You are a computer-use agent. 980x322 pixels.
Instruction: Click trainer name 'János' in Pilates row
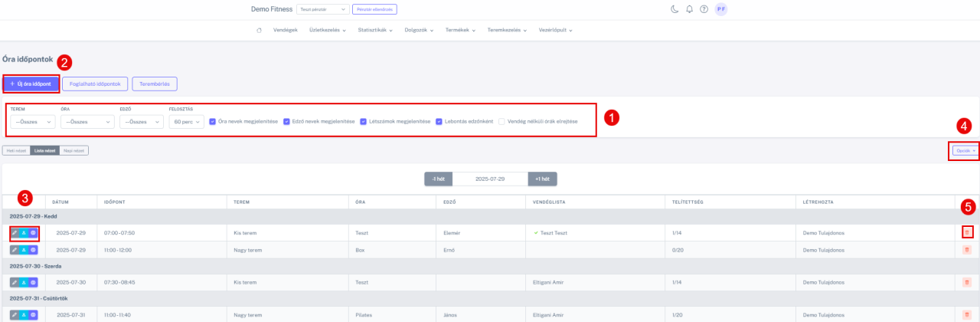(x=450, y=315)
